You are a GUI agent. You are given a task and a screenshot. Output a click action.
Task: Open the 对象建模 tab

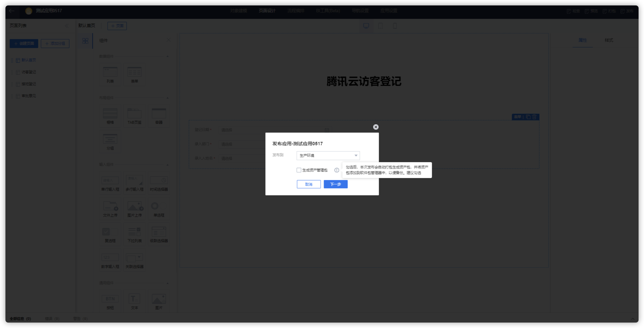(238, 11)
